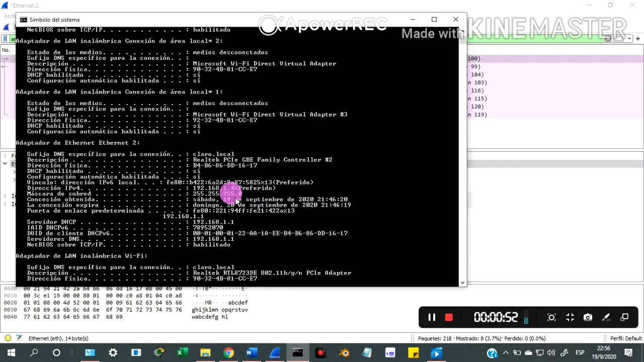644x362 pixels.
Task: Click packet row ending '120)' in Wireshark list
Action: [476, 107]
